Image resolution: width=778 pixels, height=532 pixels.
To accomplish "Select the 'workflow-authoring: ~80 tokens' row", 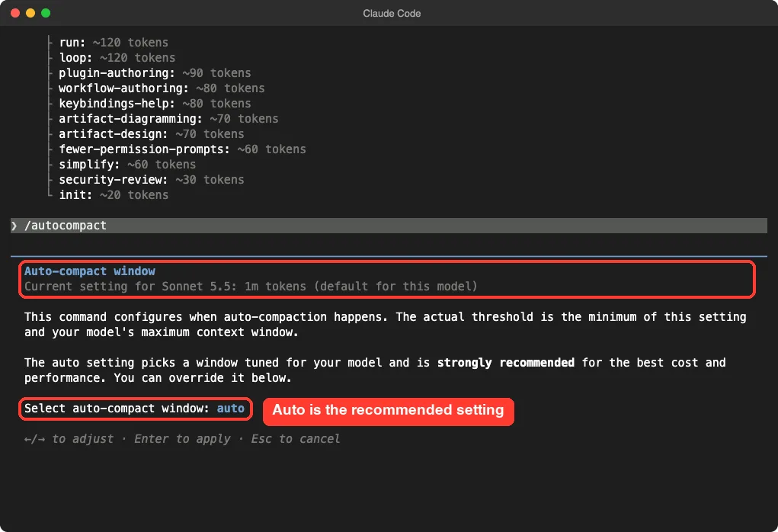I will [162, 88].
